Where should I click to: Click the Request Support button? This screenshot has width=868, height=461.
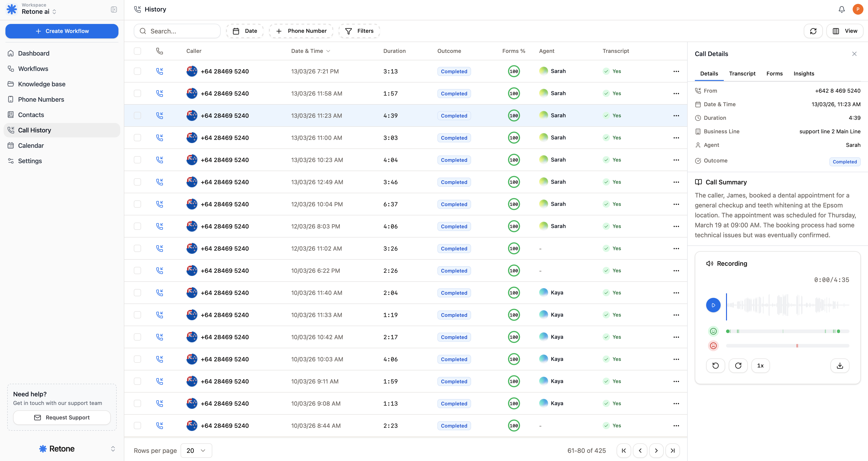[x=62, y=418]
